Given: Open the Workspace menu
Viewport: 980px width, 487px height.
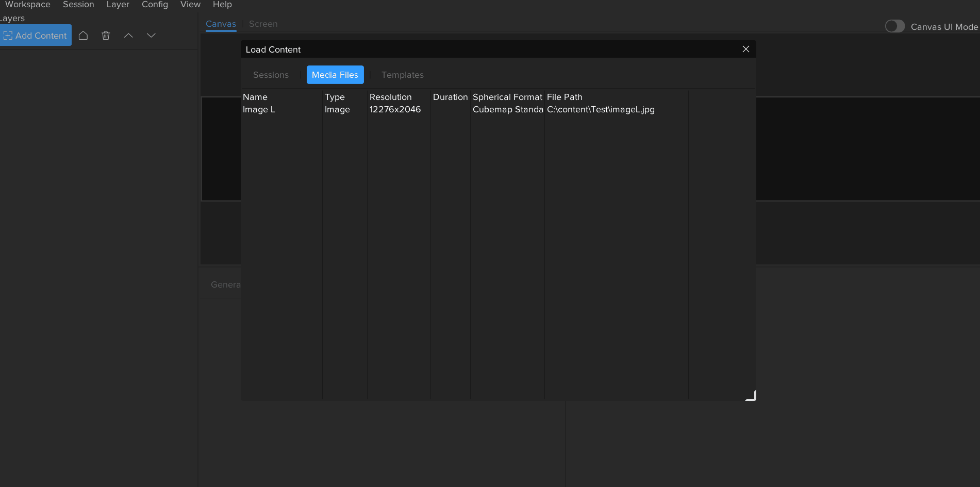Looking at the screenshot, I should point(28,5).
